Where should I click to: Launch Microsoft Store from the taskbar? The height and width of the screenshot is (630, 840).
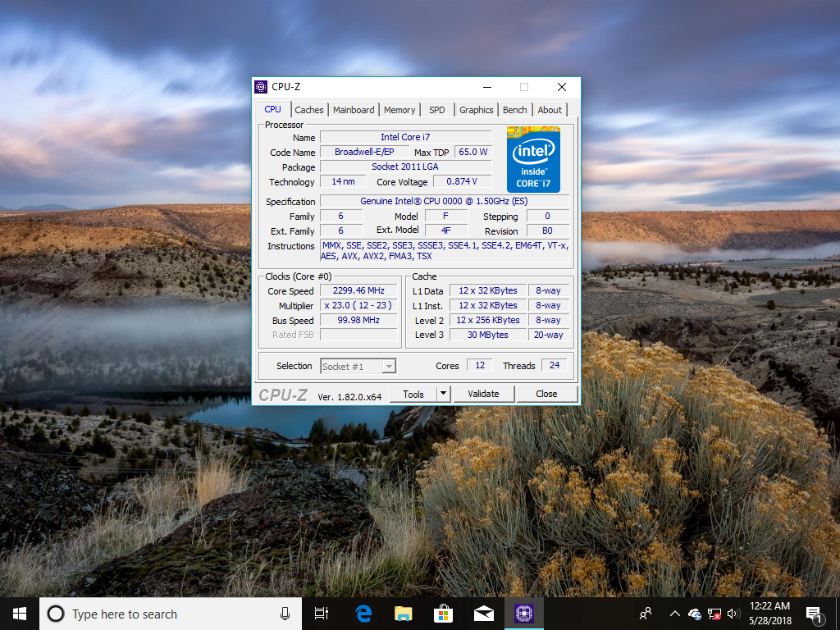click(x=443, y=614)
